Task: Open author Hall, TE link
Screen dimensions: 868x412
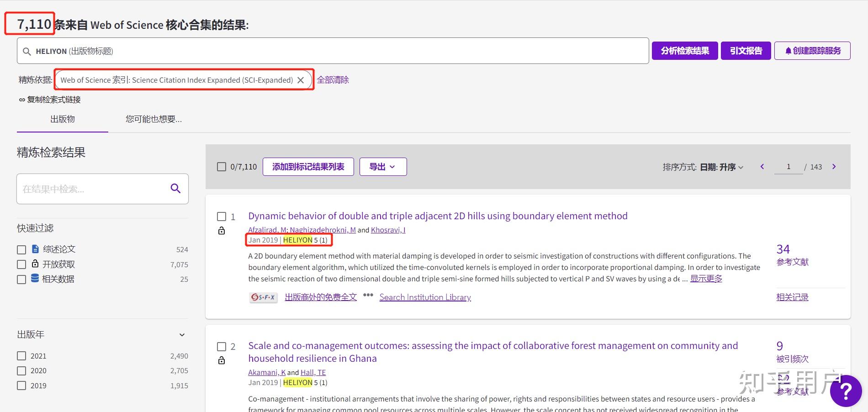Action: click(313, 372)
